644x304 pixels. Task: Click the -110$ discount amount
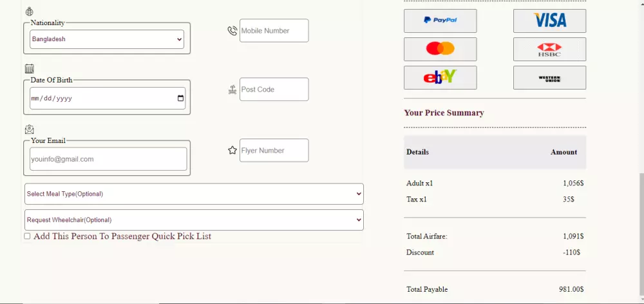tap(571, 252)
